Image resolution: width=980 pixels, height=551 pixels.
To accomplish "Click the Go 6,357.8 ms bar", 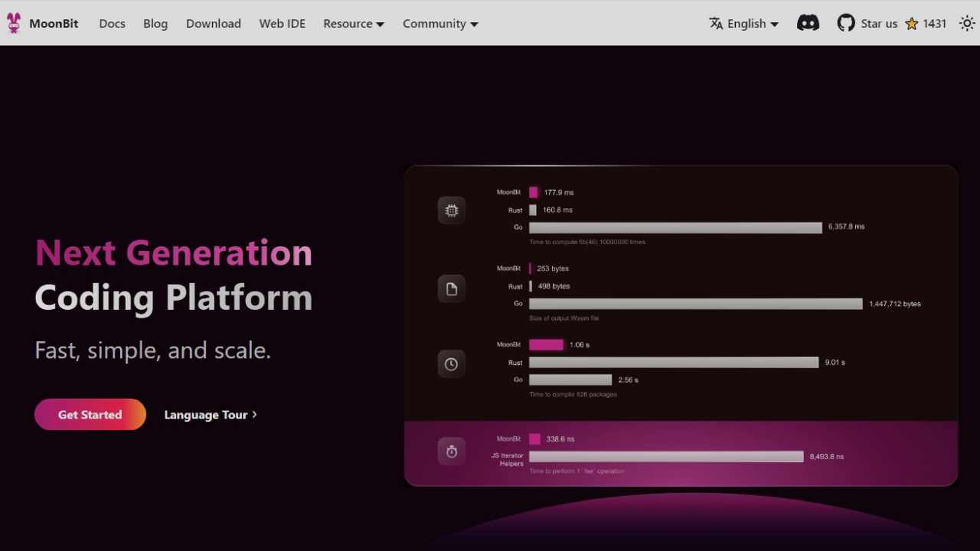I will click(675, 228).
